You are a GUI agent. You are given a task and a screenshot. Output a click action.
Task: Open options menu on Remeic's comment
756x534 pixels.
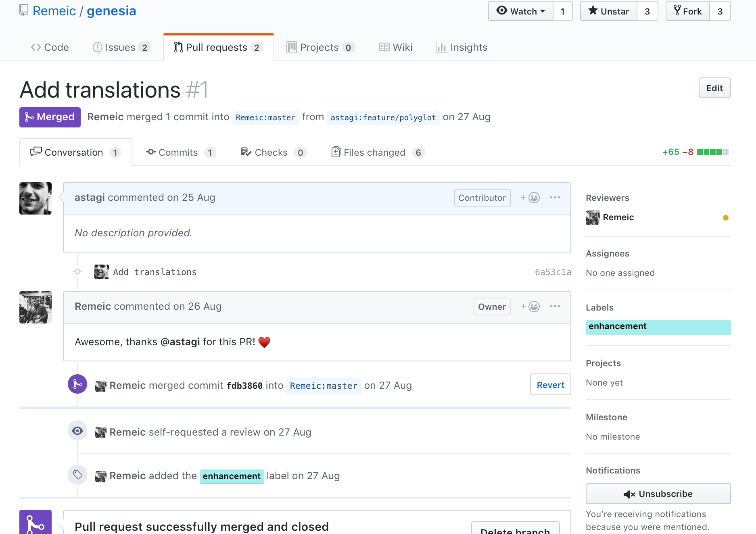point(555,306)
